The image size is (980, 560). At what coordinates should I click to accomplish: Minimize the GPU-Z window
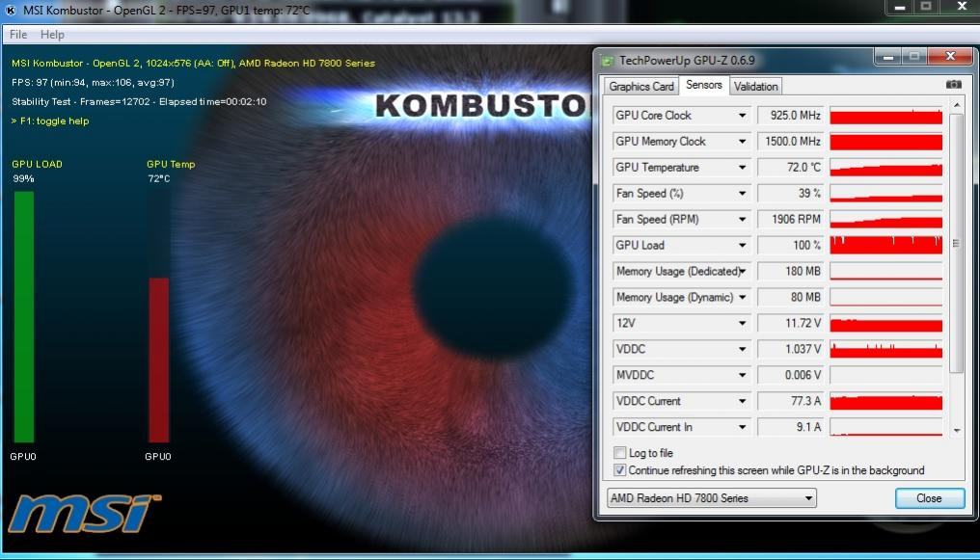tap(887, 58)
